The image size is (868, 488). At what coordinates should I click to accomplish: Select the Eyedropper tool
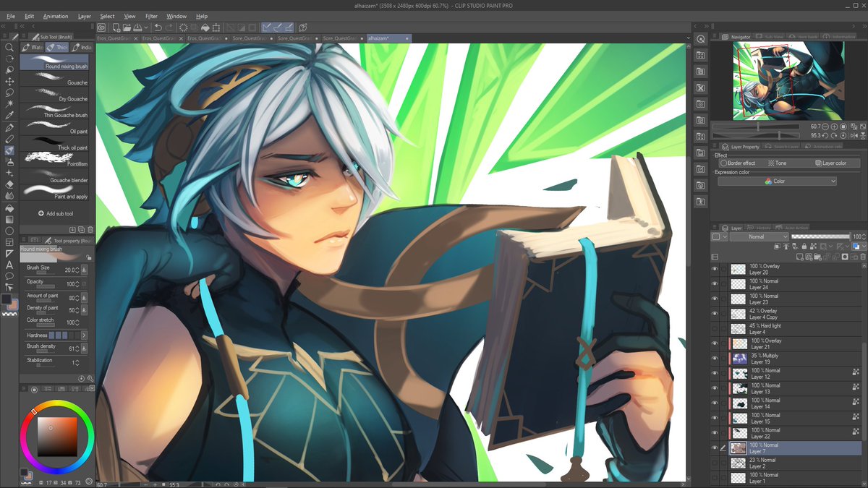9,116
